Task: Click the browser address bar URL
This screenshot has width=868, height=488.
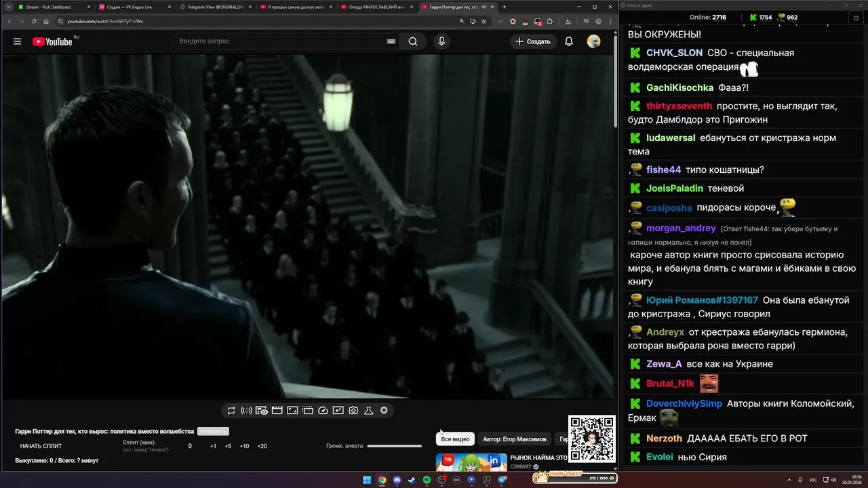Action: tap(105, 21)
